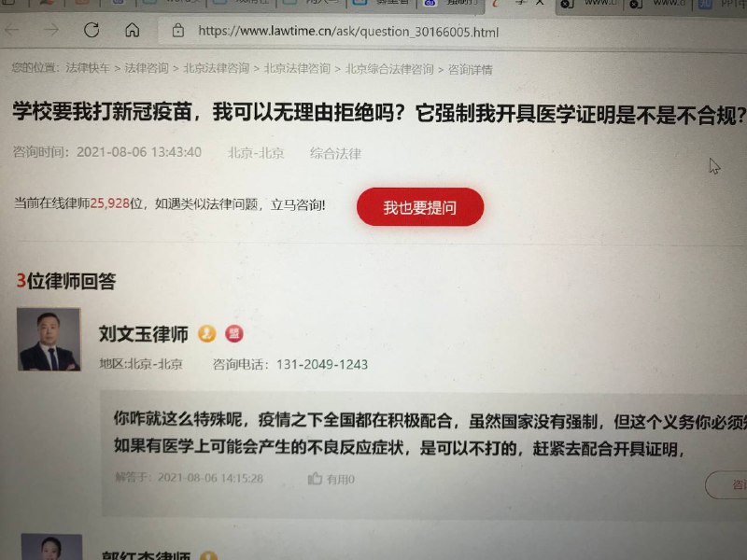The image size is (747, 560).
Task: Open 法律咨询 breadcrumb link
Action: point(147,68)
